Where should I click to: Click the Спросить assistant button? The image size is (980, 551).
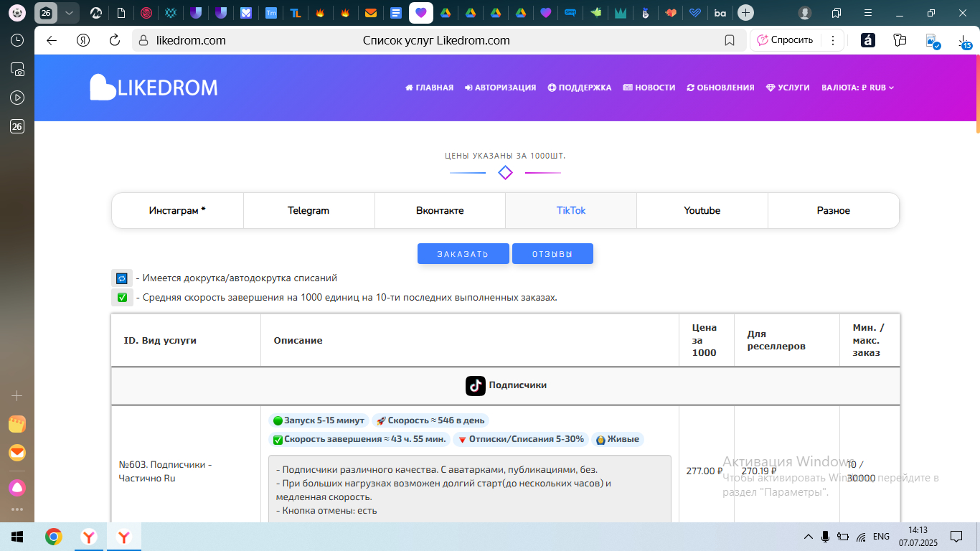pos(785,40)
